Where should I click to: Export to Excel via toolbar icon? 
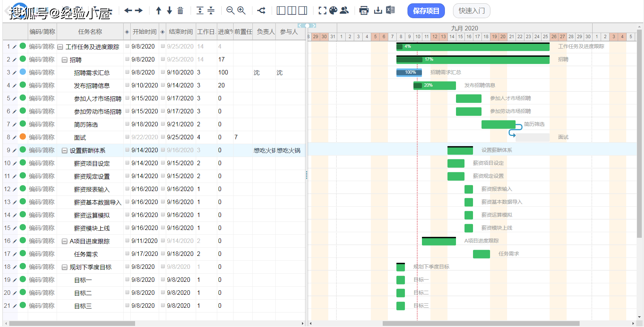pyautogui.click(x=390, y=10)
